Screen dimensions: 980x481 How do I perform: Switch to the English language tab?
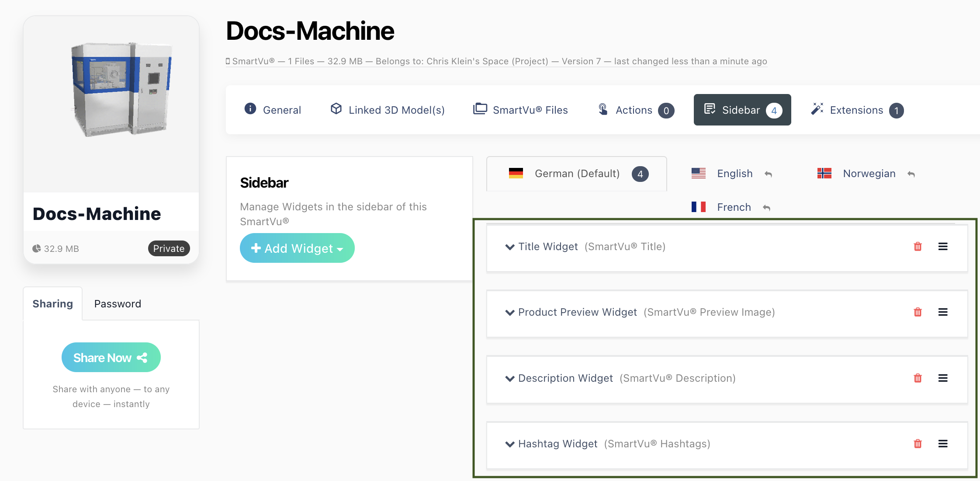point(732,174)
